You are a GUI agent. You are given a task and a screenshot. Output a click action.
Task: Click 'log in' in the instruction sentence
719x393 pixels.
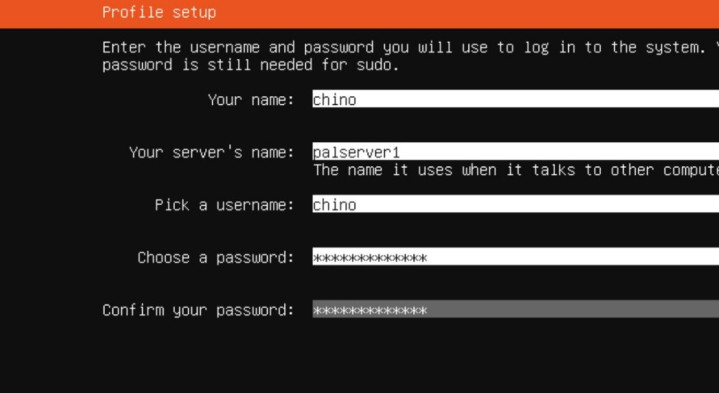548,48
